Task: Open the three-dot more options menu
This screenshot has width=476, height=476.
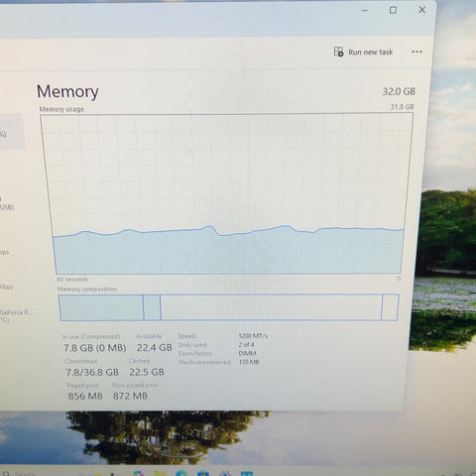Action: click(x=416, y=52)
